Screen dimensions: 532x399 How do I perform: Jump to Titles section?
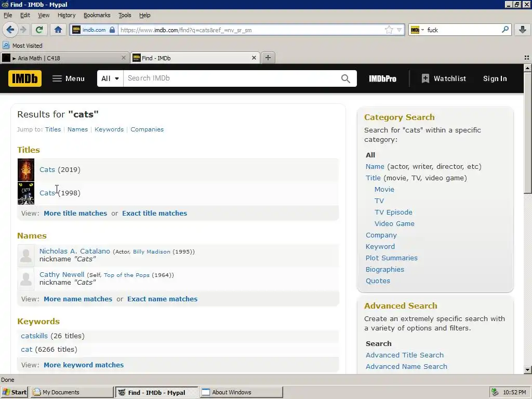(x=53, y=129)
